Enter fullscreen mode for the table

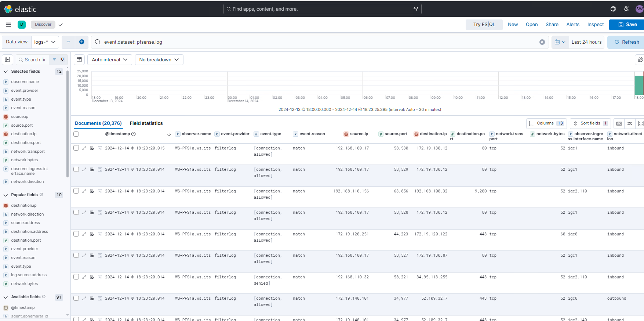pyautogui.click(x=640, y=123)
